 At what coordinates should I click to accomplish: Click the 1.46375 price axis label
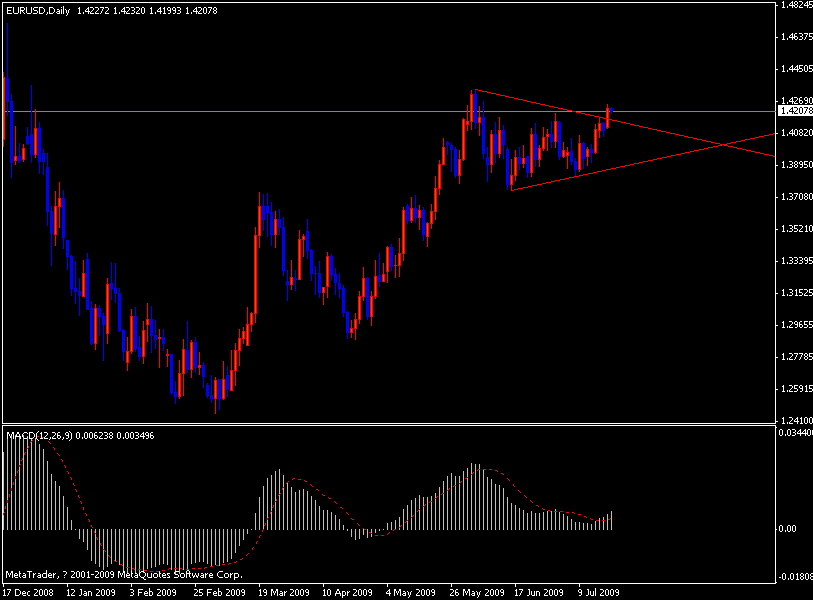(x=796, y=37)
